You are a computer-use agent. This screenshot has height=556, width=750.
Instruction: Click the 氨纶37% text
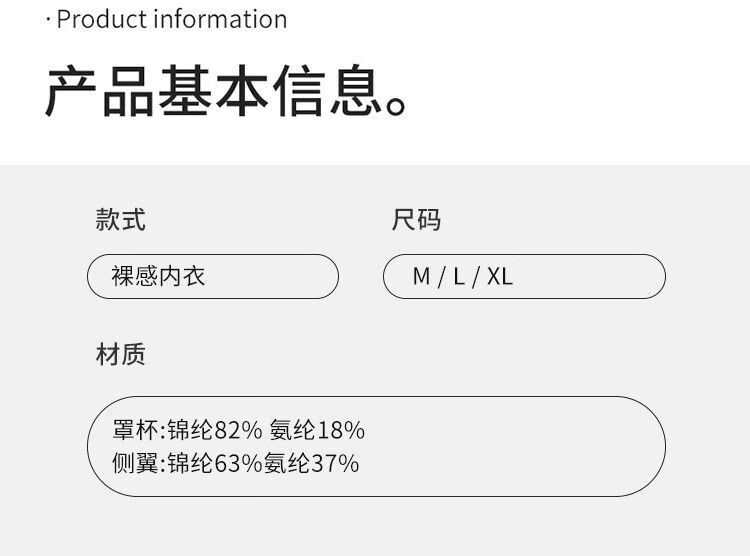coord(311,463)
